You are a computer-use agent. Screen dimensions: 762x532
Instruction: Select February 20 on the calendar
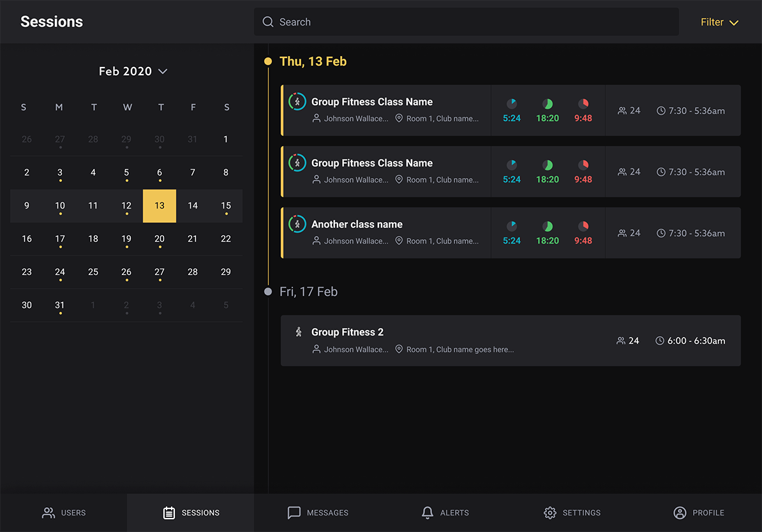point(160,239)
